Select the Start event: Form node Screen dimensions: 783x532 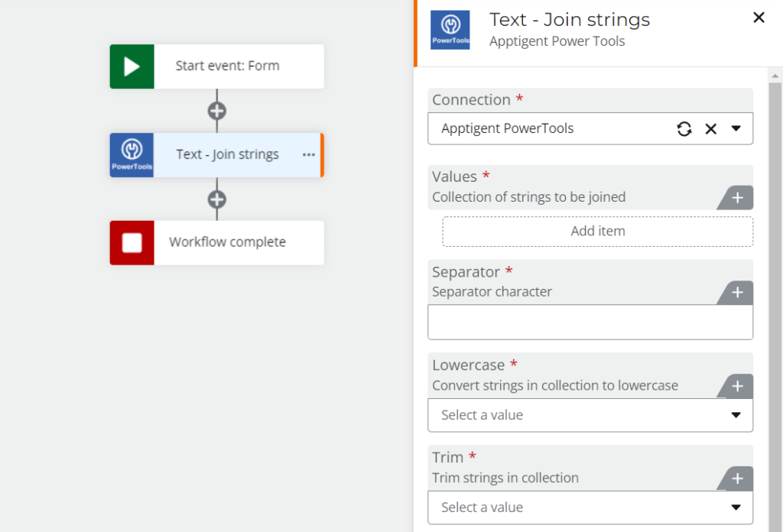coord(216,66)
